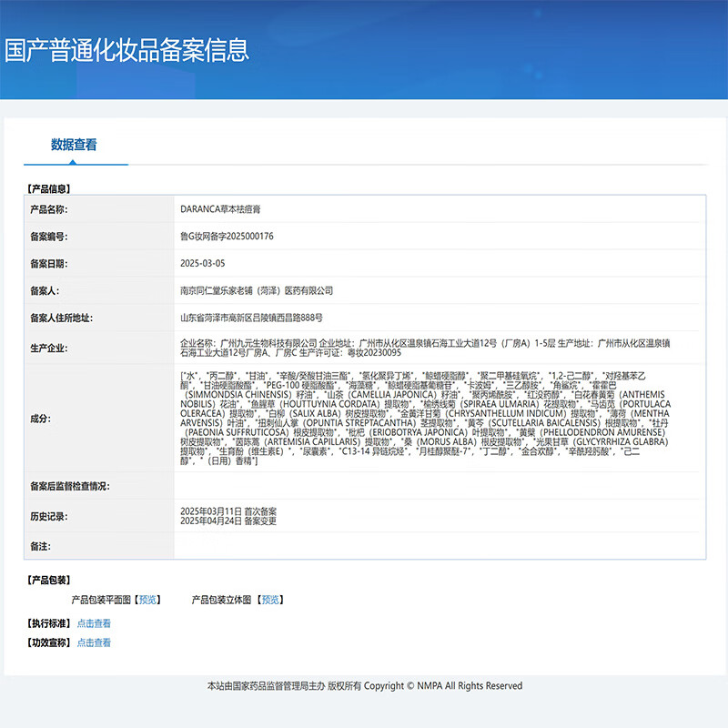Click 点击查看 next to 功效宣称
728x728 pixels.
coord(94,642)
